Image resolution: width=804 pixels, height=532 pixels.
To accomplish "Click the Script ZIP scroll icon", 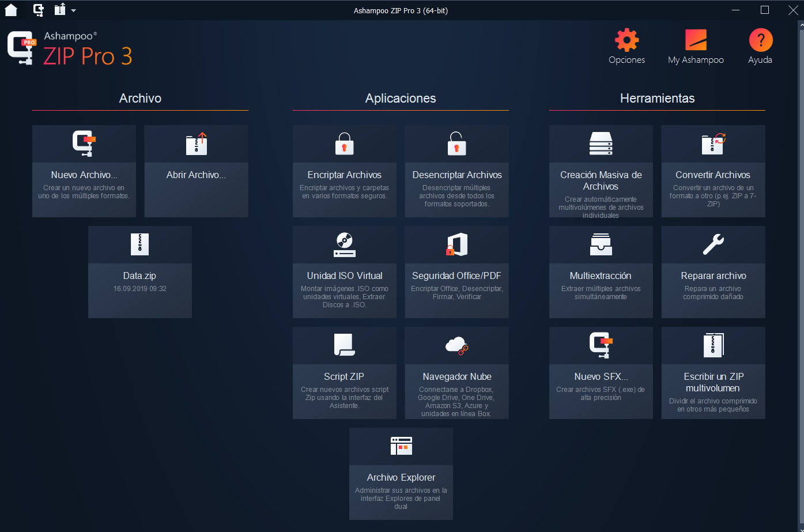I will 345,345.
